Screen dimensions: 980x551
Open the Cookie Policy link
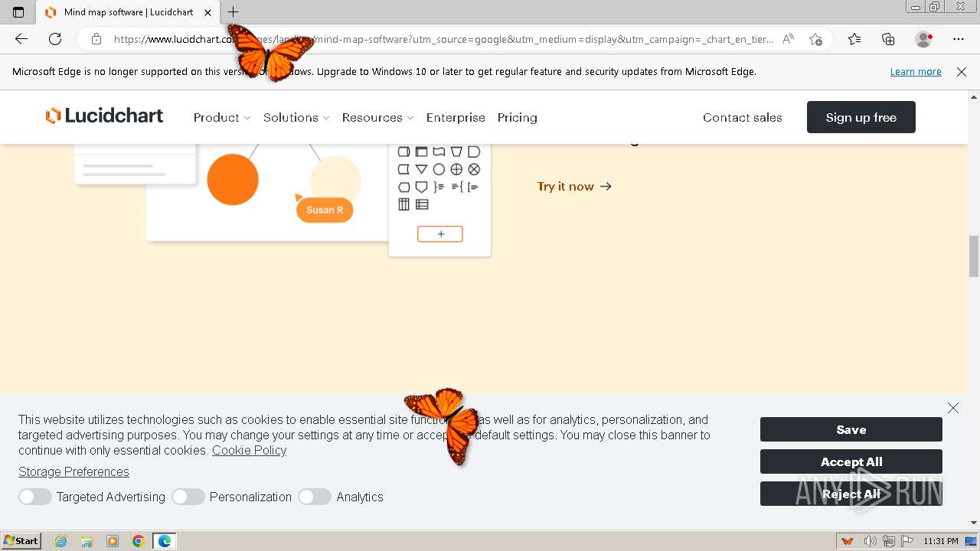tap(249, 450)
